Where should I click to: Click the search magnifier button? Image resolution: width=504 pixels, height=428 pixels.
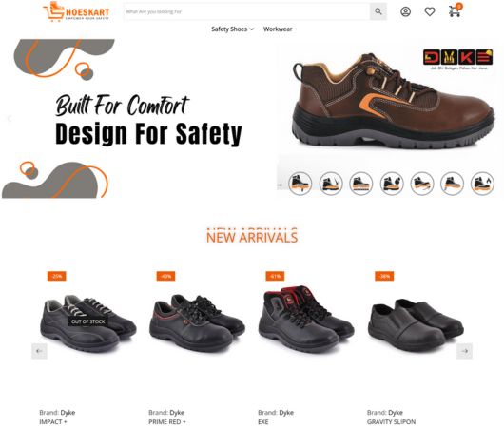pos(378,12)
